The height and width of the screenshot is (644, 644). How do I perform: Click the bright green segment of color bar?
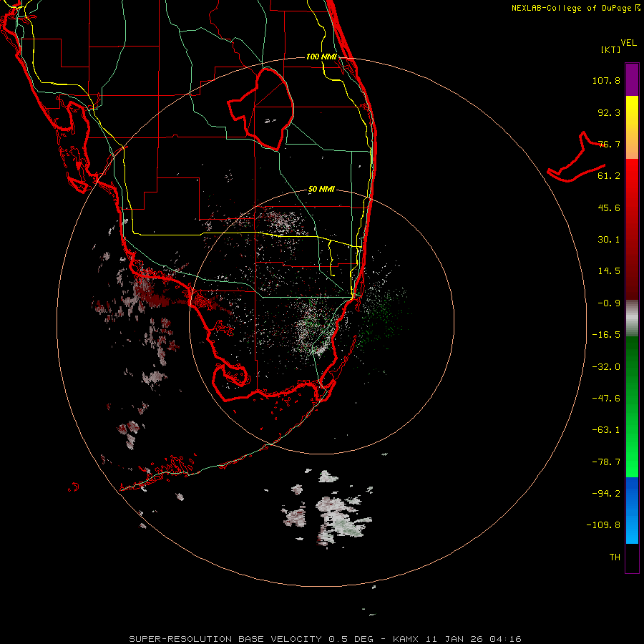click(x=632, y=406)
